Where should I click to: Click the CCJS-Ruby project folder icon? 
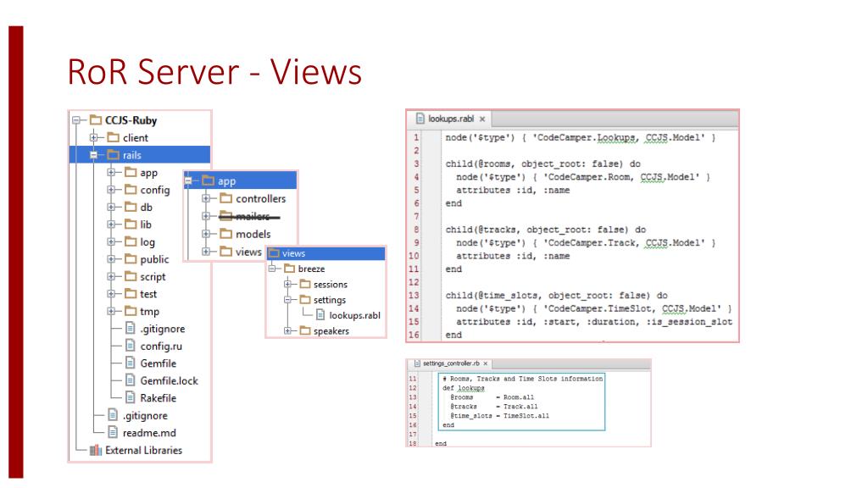click(x=96, y=120)
